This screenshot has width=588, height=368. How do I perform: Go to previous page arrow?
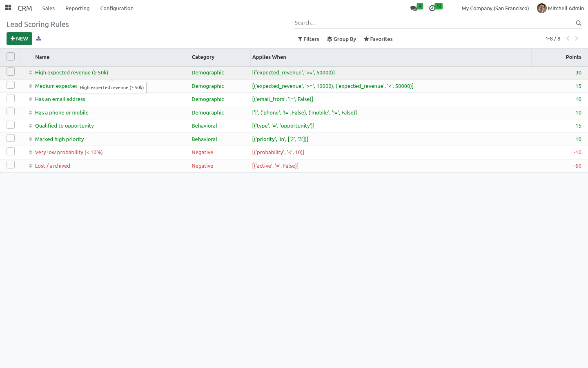(568, 38)
